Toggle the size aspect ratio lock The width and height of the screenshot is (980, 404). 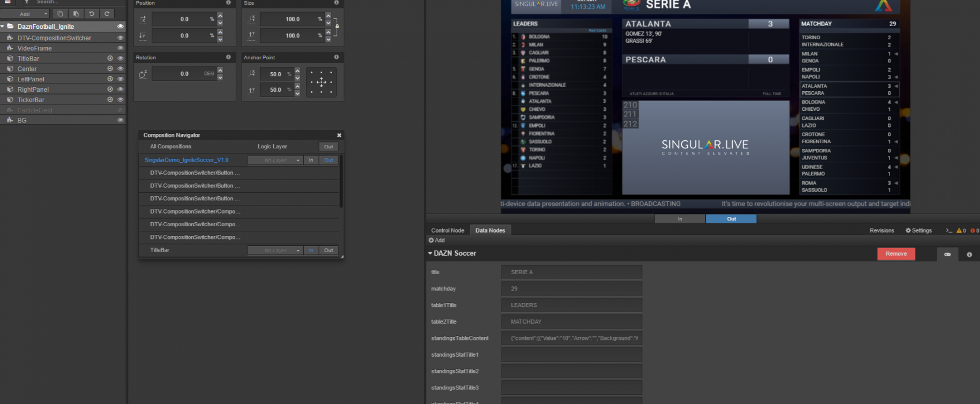click(337, 27)
